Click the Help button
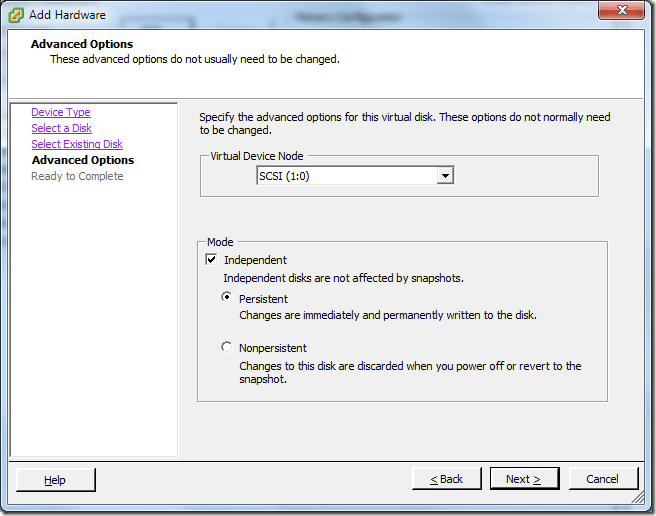The height and width of the screenshot is (516, 656). pos(56,480)
